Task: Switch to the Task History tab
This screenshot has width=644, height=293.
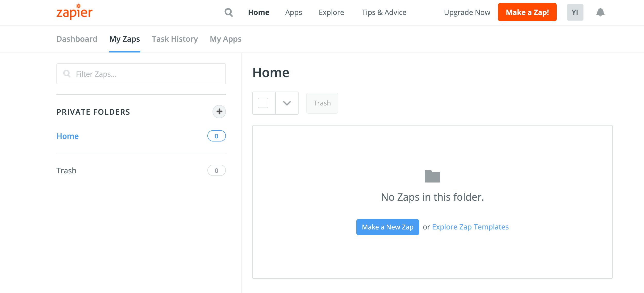Action: click(175, 39)
